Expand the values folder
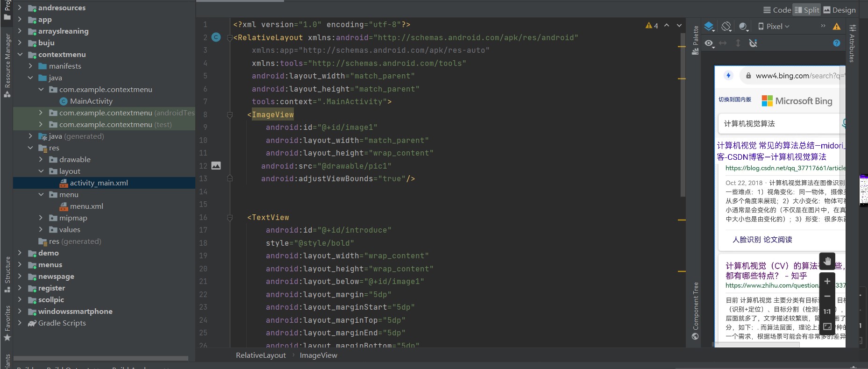 point(41,229)
